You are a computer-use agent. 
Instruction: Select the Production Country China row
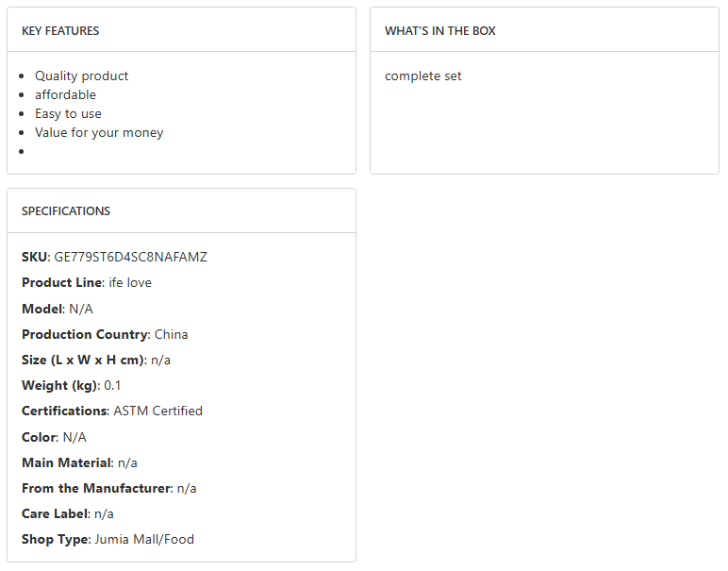(x=105, y=334)
